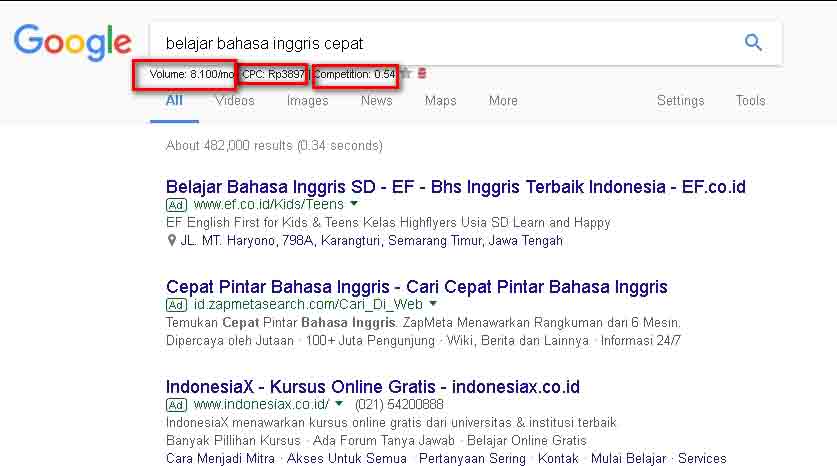Expand dropdown arrow next to www.indonesiax.co.id/
The image size is (837, 466).
[x=339, y=404]
